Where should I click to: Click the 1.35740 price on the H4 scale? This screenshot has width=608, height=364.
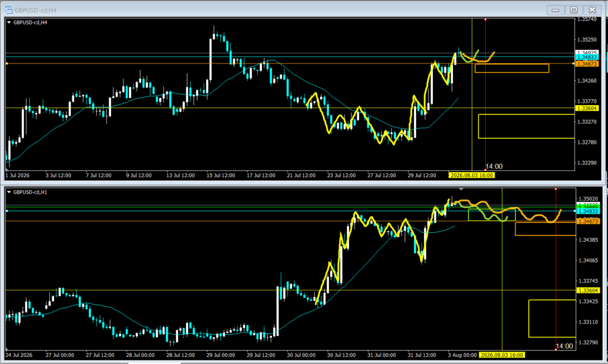[587, 19]
